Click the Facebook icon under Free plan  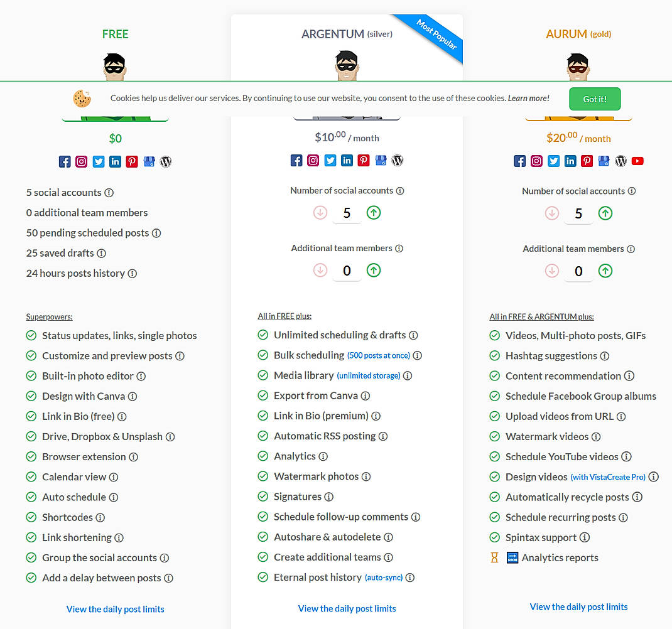coord(65,161)
